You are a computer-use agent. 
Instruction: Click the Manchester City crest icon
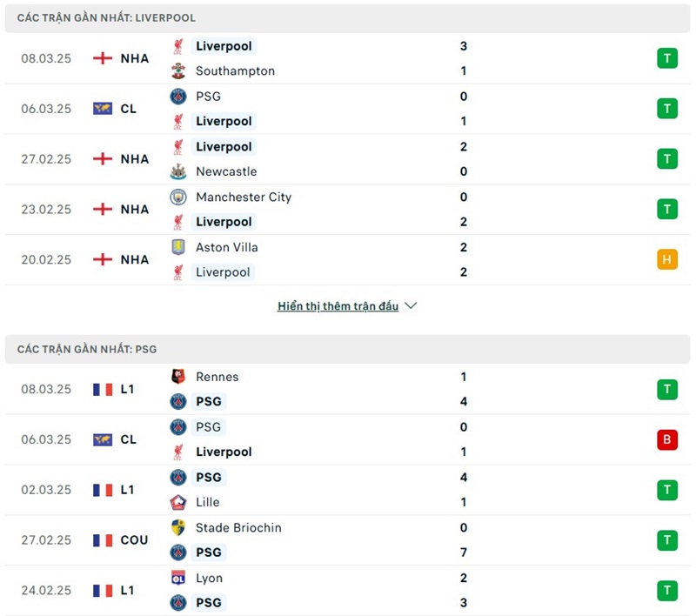(x=178, y=198)
